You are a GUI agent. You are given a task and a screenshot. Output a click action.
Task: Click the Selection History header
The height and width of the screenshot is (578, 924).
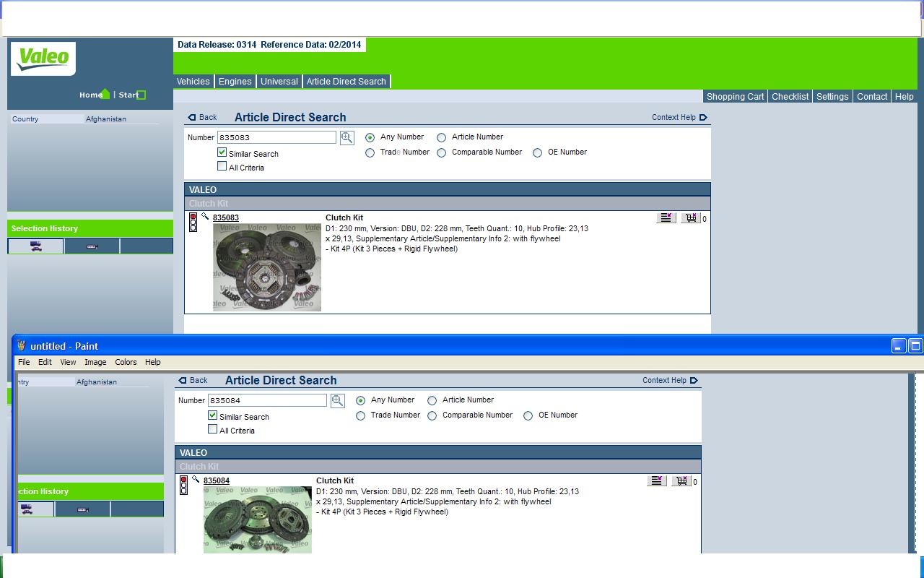point(90,228)
